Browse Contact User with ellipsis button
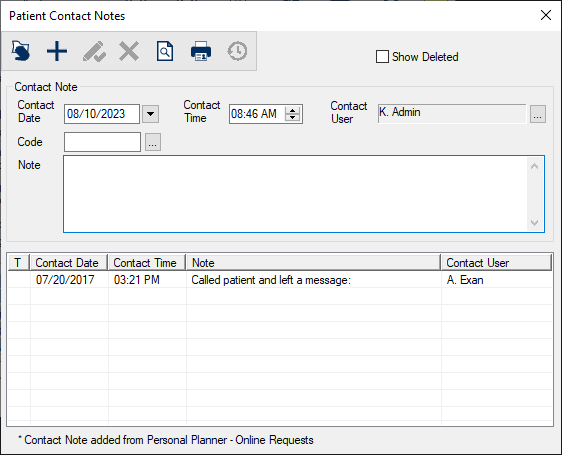 538,114
